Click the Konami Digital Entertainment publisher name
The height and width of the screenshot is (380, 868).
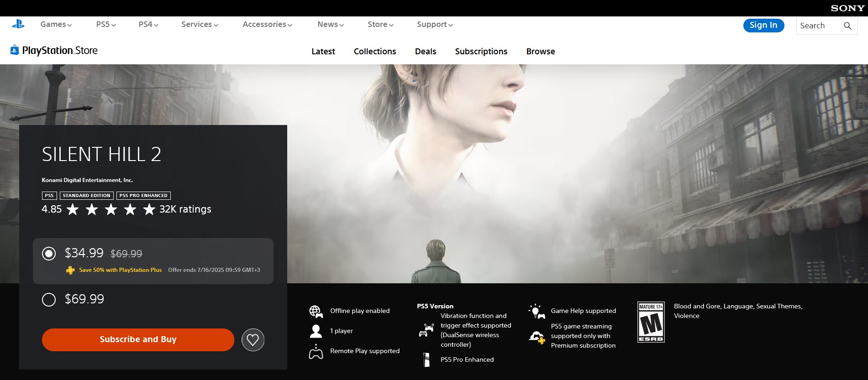[87, 180]
